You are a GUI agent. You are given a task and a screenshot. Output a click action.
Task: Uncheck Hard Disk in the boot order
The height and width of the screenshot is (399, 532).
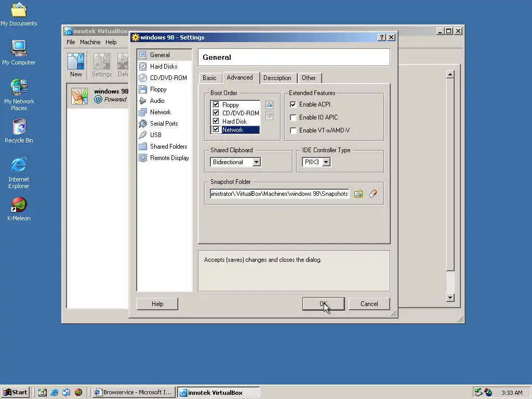point(216,121)
